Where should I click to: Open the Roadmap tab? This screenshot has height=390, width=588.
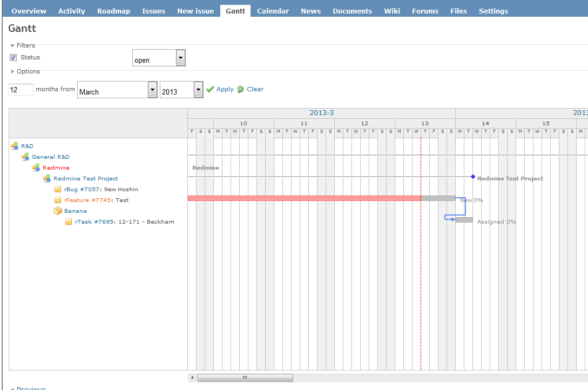click(113, 11)
